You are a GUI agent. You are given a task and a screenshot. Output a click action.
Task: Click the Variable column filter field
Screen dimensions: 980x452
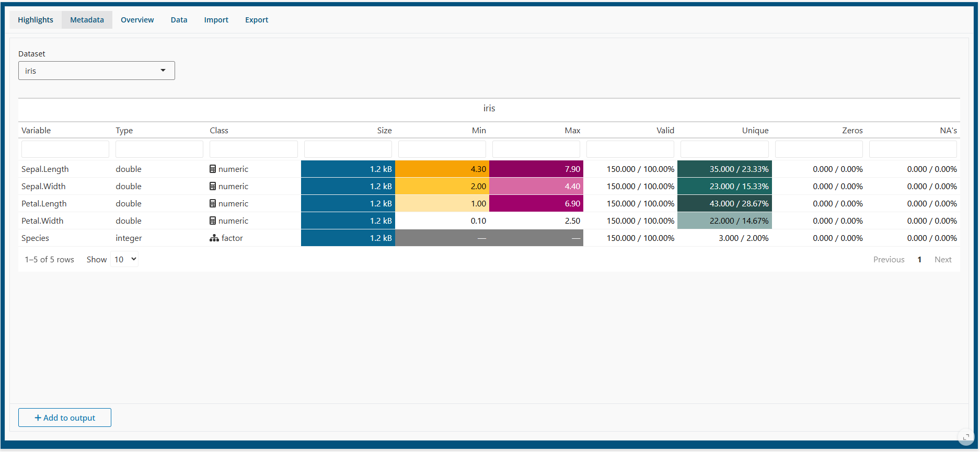tap(65, 149)
